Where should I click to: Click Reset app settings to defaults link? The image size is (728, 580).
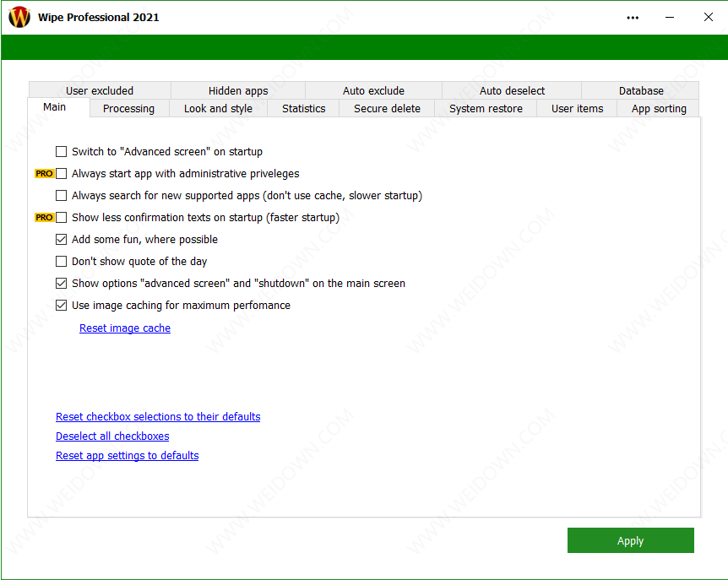coord(128,456)
